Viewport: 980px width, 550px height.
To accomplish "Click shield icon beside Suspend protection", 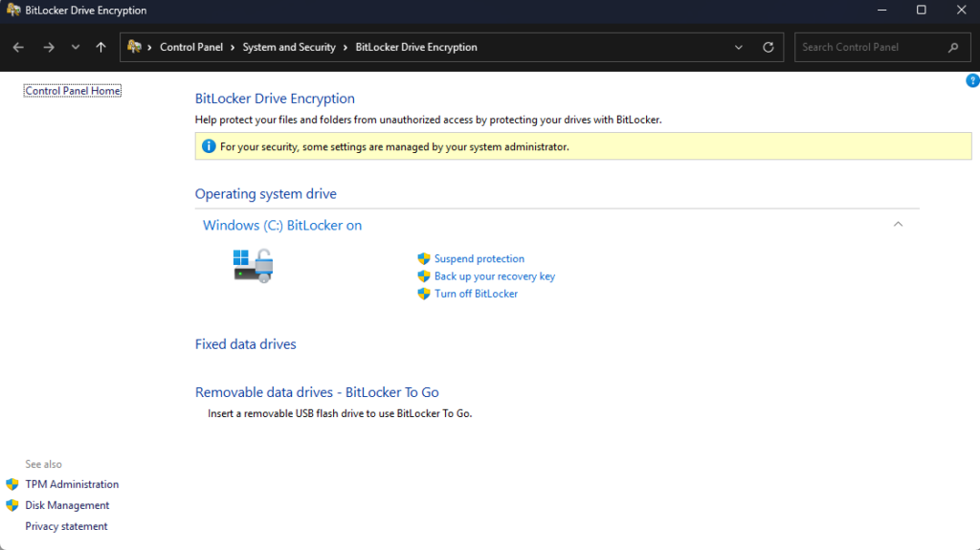I will click(x=424, y=259).
